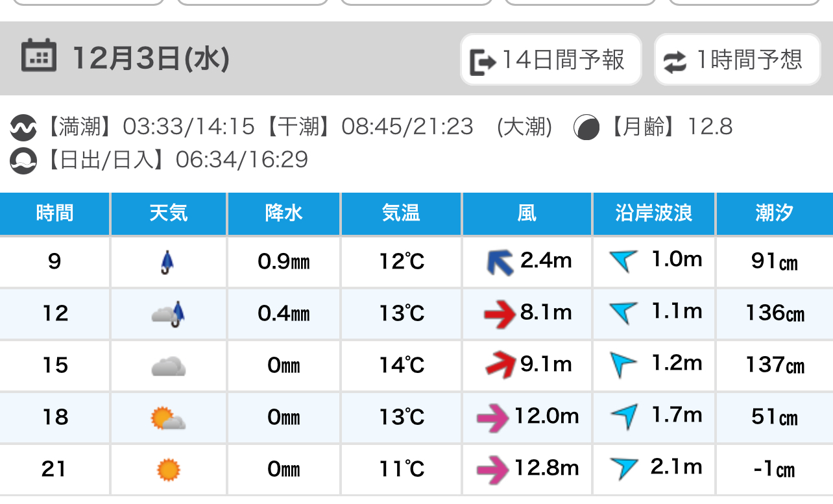
Task: Click the calendar icon beside 12月3日
Action: [x=39, y=56]
